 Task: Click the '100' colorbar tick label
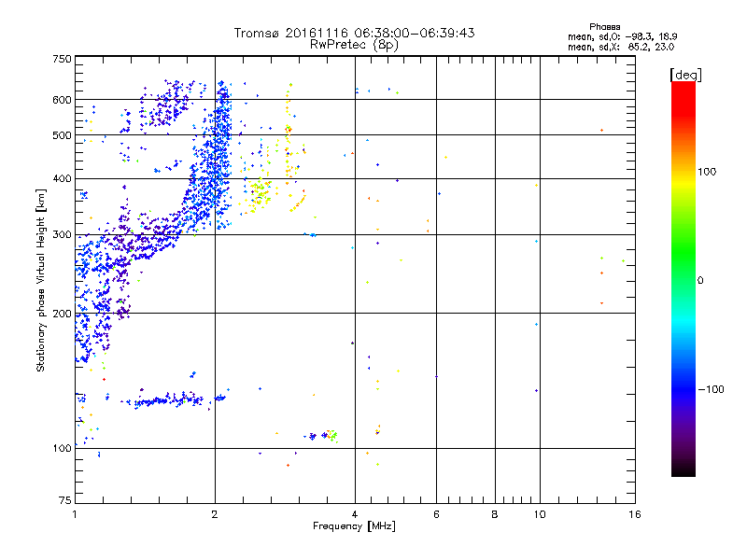(x=707, y=172)
